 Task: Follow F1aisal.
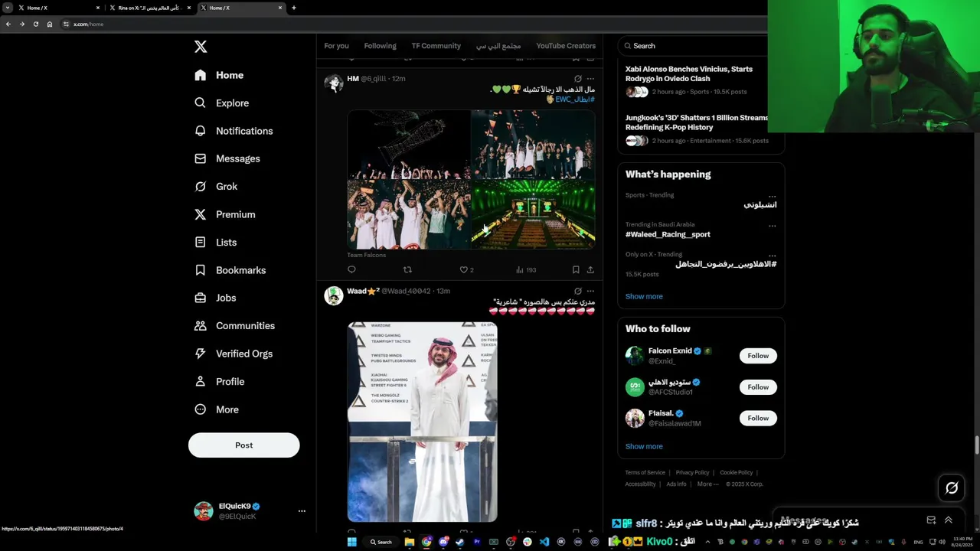tap(758, 419)
